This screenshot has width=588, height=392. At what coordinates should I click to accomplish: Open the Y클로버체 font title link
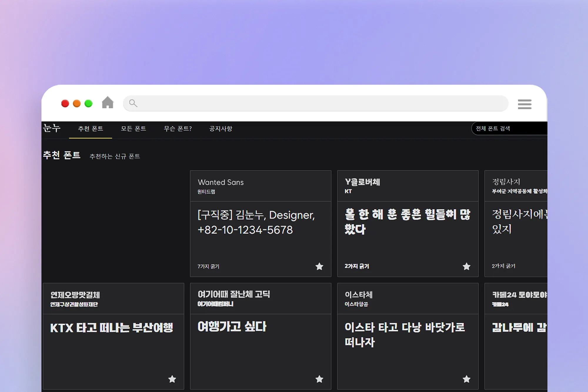coord(362,182)
